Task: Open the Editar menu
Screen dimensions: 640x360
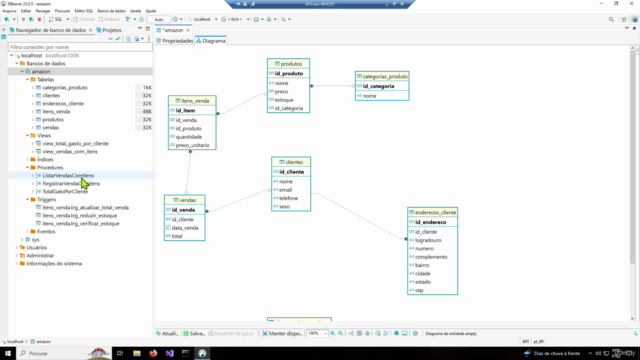Action: point(26,11)
